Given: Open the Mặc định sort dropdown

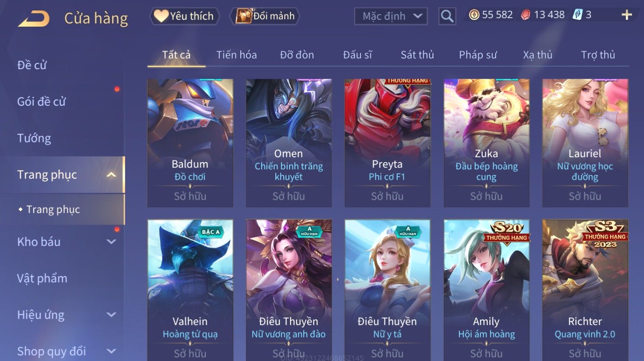Looking at the screenshot, I should coord(391,16).
